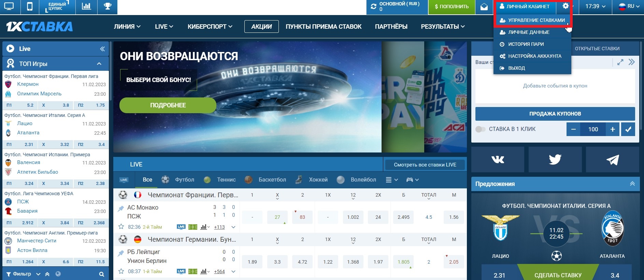Open the RU language dropdown
This screenshot has height=280, width=644.
pyautogui.click(x=629, y=6)
